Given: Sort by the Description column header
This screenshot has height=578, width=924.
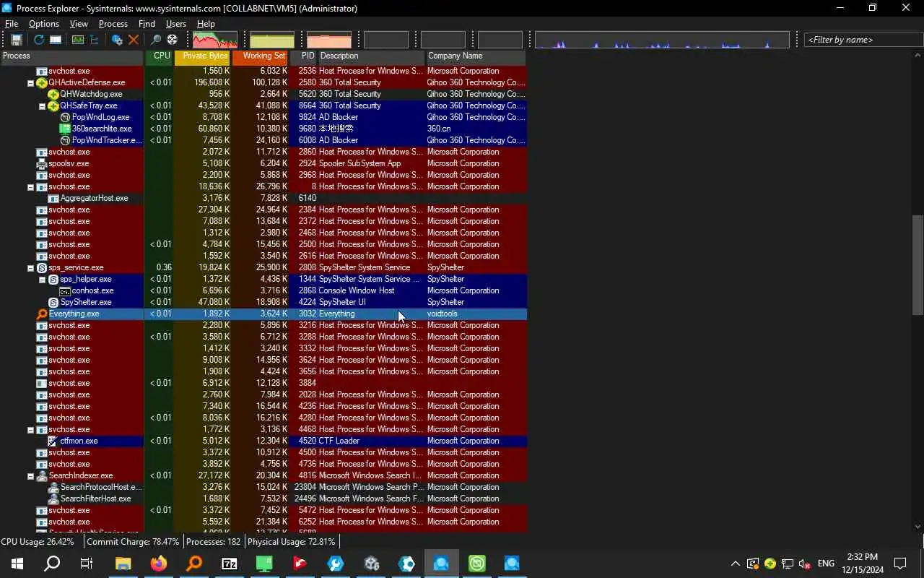Looking at the screenshot, I should point(372,56).
